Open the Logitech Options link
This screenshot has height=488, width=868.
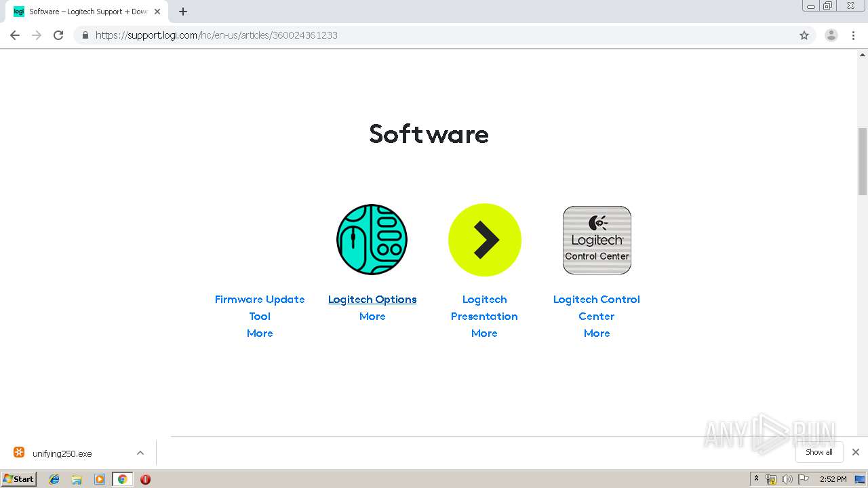point(372,300)
